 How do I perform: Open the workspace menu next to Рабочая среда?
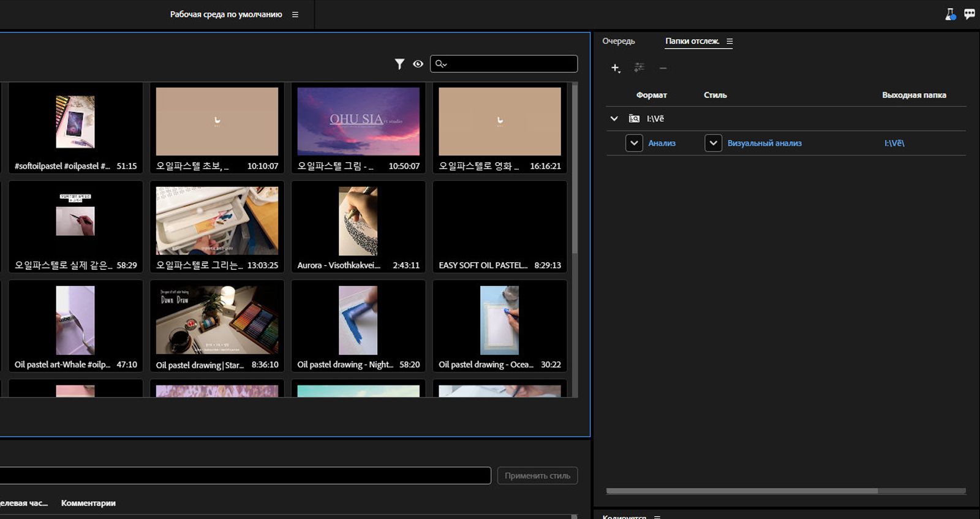click(x=295, y=15)
